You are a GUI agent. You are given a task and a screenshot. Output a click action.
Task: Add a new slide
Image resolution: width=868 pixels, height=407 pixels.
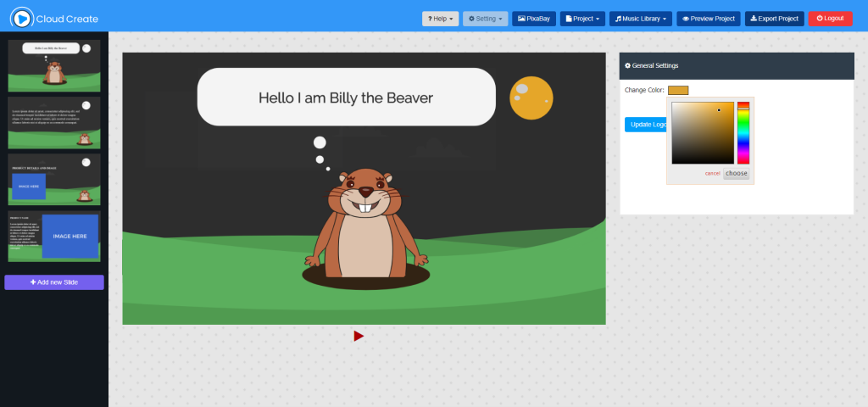coord(54,282)
